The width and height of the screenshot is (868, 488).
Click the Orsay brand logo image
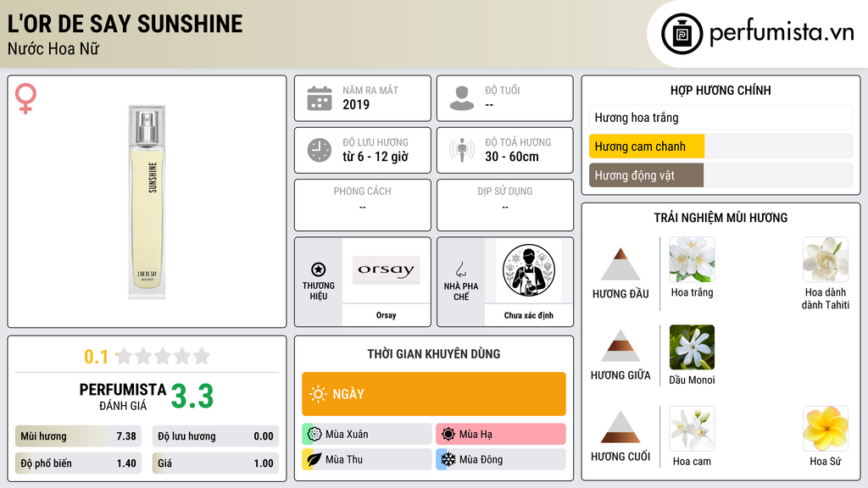(x=386, y=270)
